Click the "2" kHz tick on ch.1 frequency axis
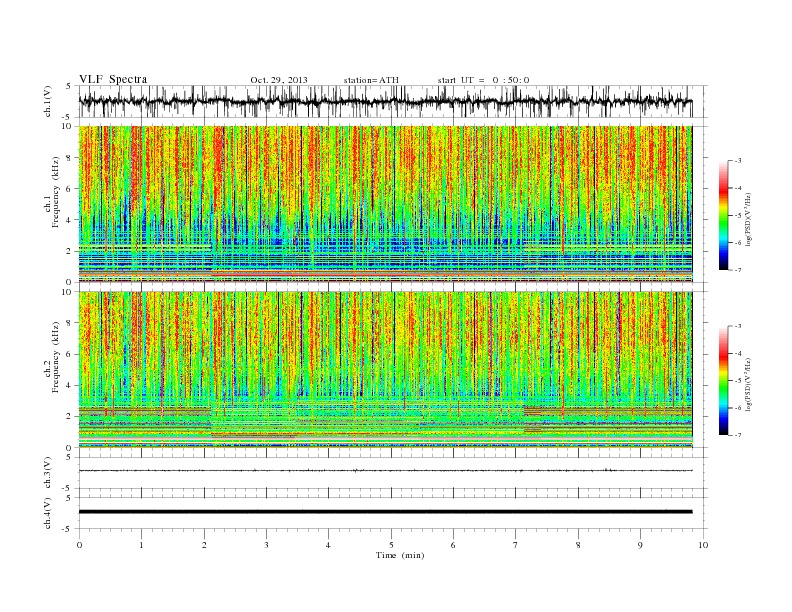Screen dimensions: 792x612 [x=69, y=251]
